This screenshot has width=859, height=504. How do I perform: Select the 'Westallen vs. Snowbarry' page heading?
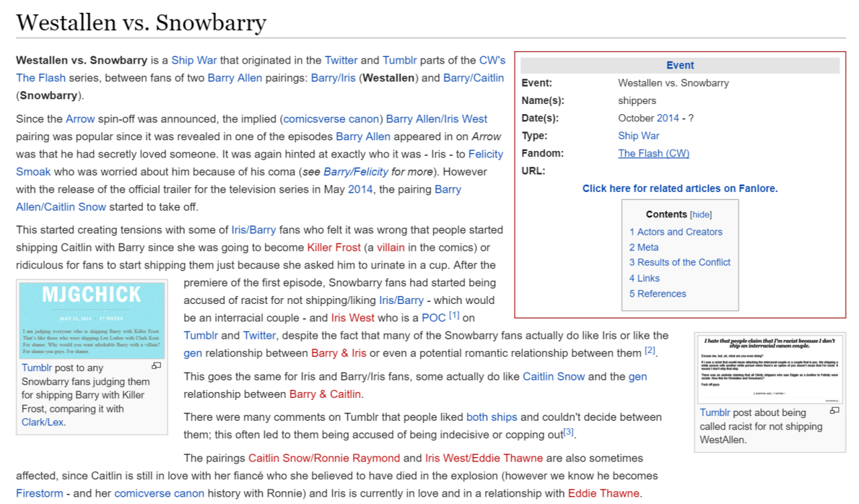tap(142, 22)
